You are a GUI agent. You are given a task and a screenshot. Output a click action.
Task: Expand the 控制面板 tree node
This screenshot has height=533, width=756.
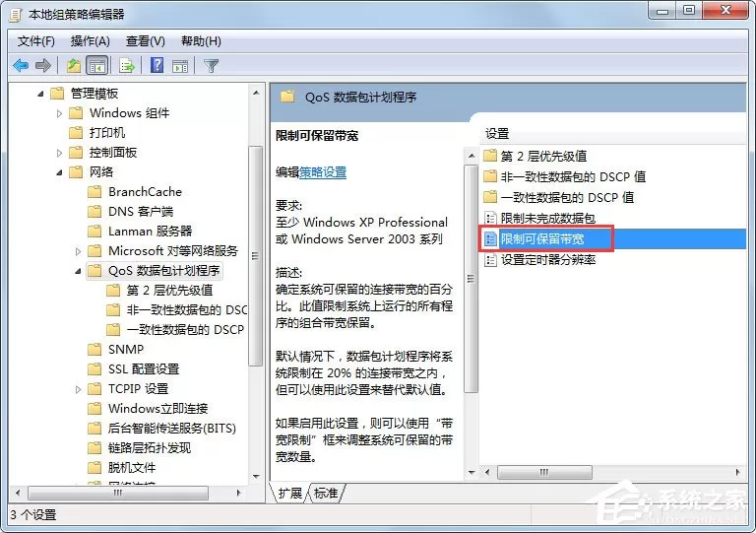(59, 153)
